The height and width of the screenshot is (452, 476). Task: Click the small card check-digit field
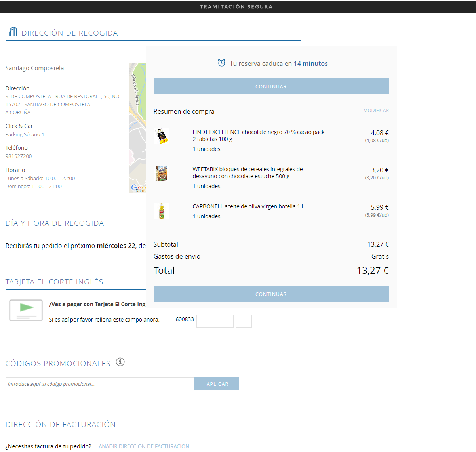[244, 321]
